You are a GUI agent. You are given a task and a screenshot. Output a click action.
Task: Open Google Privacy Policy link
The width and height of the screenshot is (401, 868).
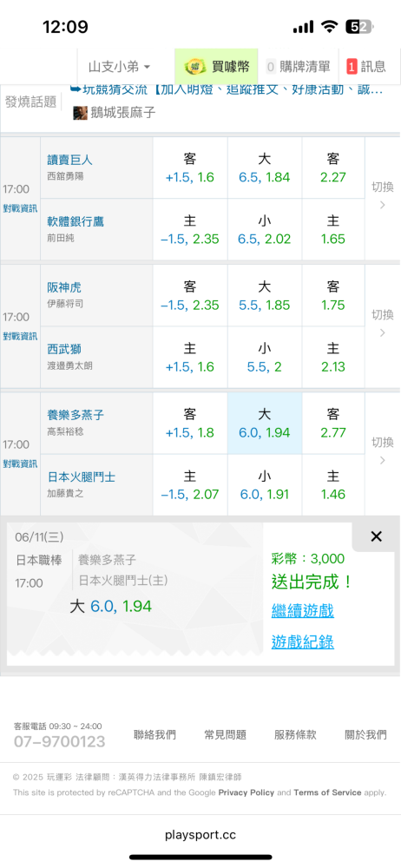click(x=247, y=792)
